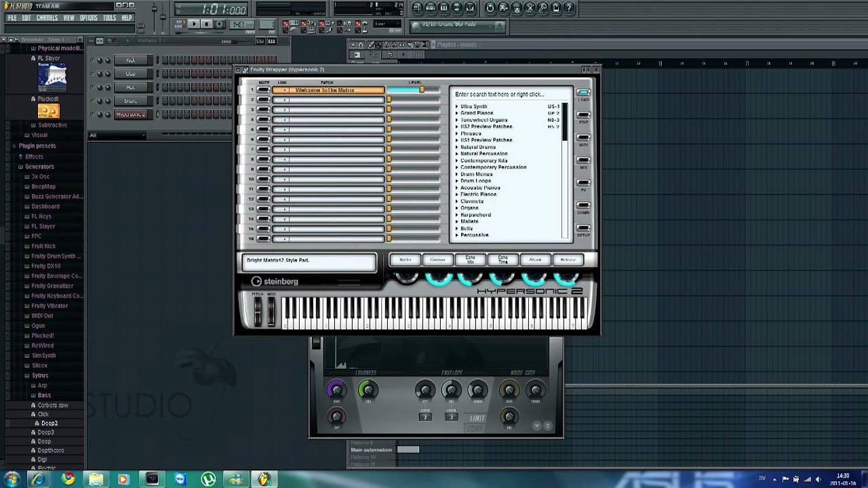The width and height of the screenshot is (868, 488).
Task: Toggle the Snare channel mute LED
Action: pyautogui.click(x=92, y=100)
